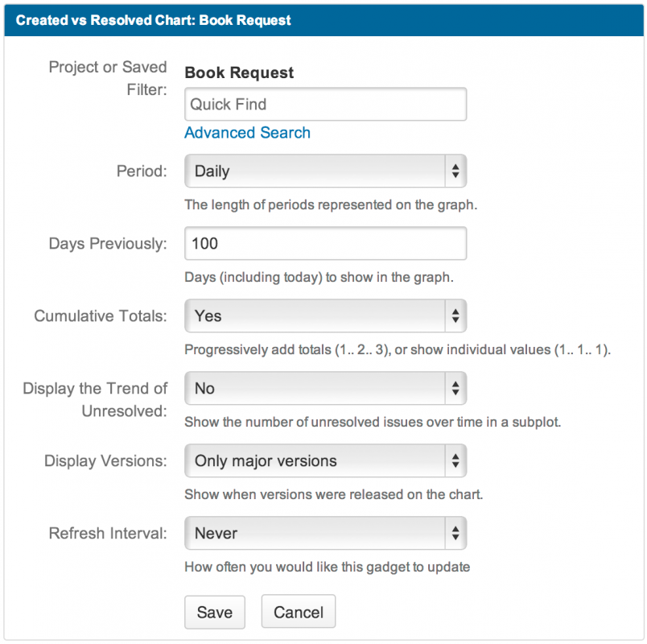Expand the Cumulative Totals dropdown

pyautogui.click(x=324, y=316)
